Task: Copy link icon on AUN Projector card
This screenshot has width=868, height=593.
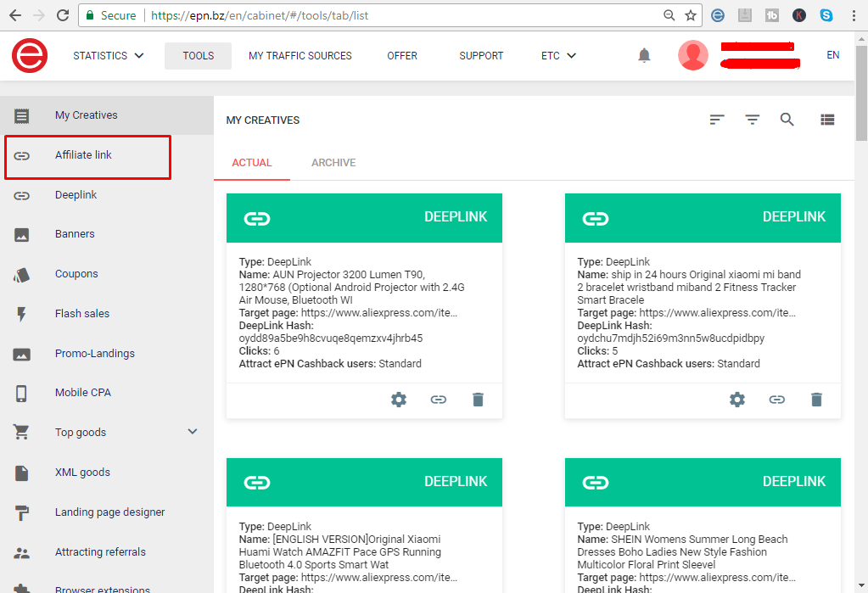Action: (x=439, y=400)
